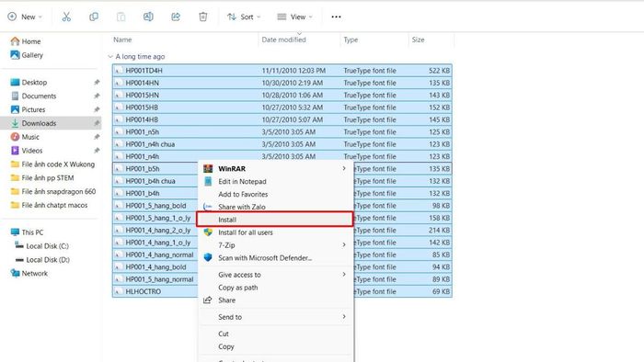
Task: Collapse the 'A long time ago' group
Action: point(110,57)
